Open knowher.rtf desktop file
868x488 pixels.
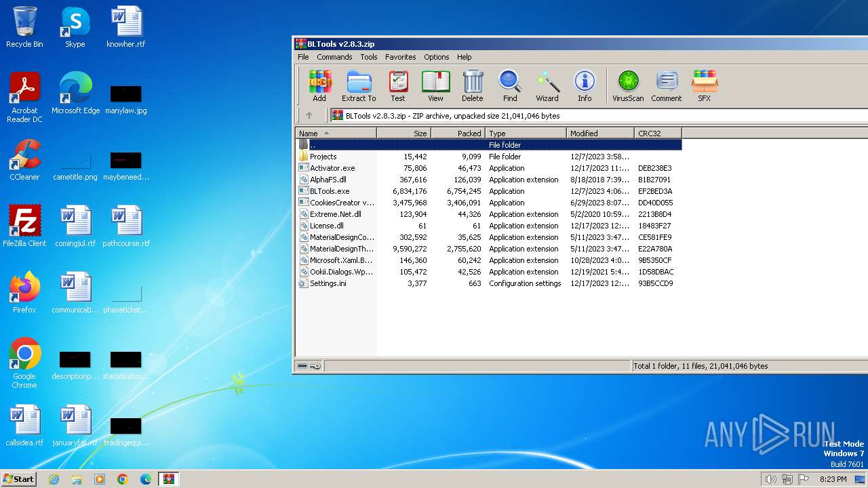pyautogui.click(x=126, y=27)
